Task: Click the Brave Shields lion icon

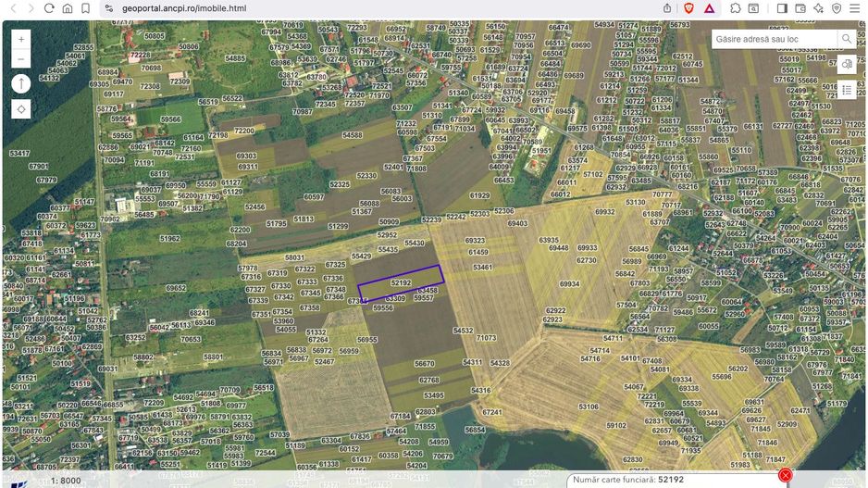Action: [x=688, y=8]
